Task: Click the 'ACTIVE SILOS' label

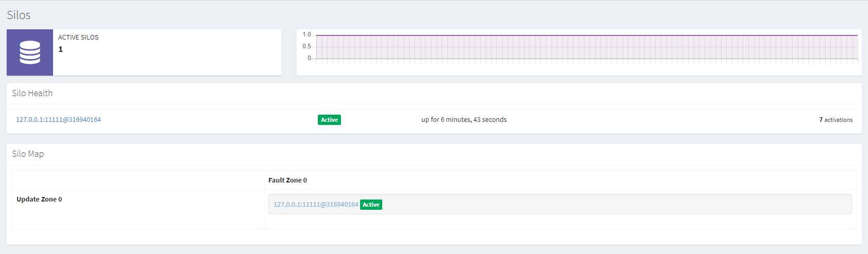Action: (78, 37)
